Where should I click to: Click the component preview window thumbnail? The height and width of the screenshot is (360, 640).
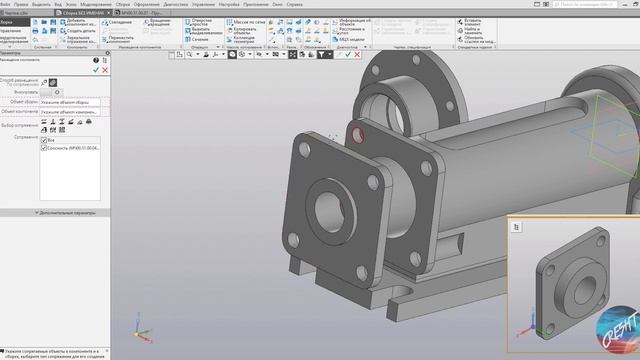573,284
